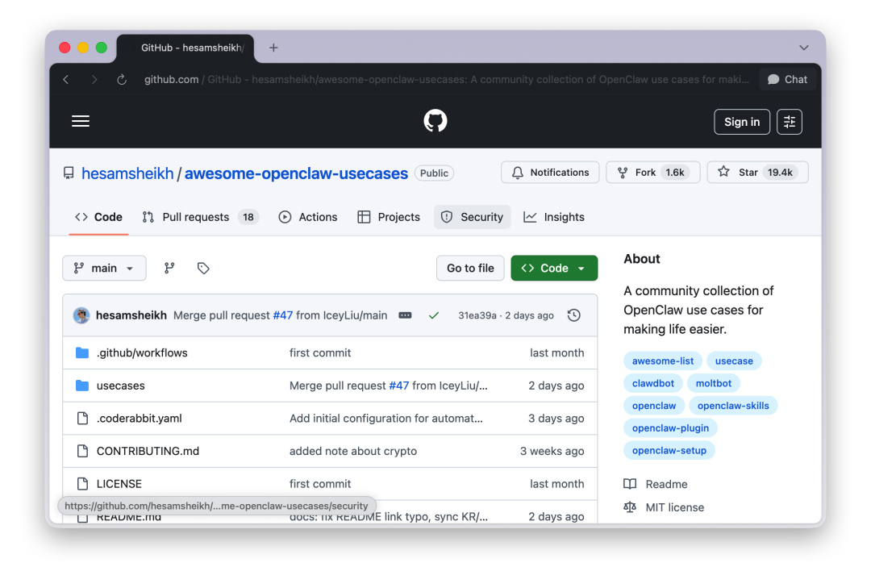Select the clawdbot topic tag

tap(652, 383)
